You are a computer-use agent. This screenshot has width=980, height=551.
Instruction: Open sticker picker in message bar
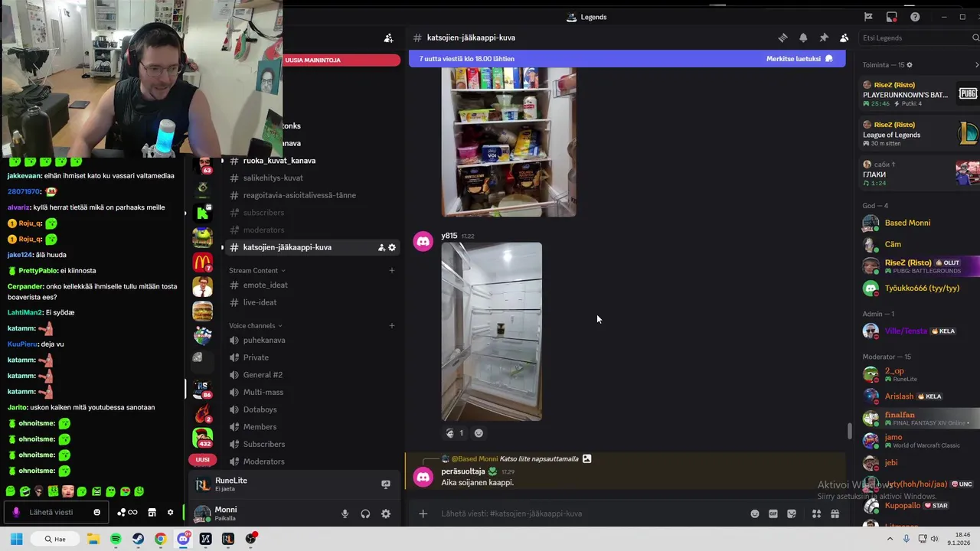(x=792, y=514)
